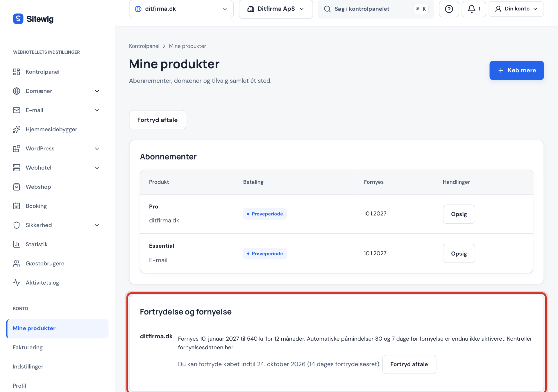Click the Sikkerhed shield icon

point(17,225)
